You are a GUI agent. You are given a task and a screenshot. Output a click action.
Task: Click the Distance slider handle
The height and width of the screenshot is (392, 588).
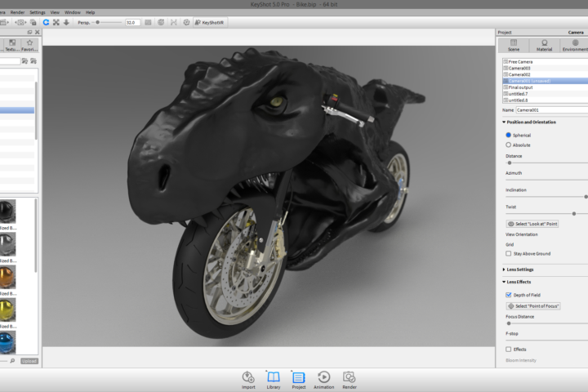click(510, 163)
